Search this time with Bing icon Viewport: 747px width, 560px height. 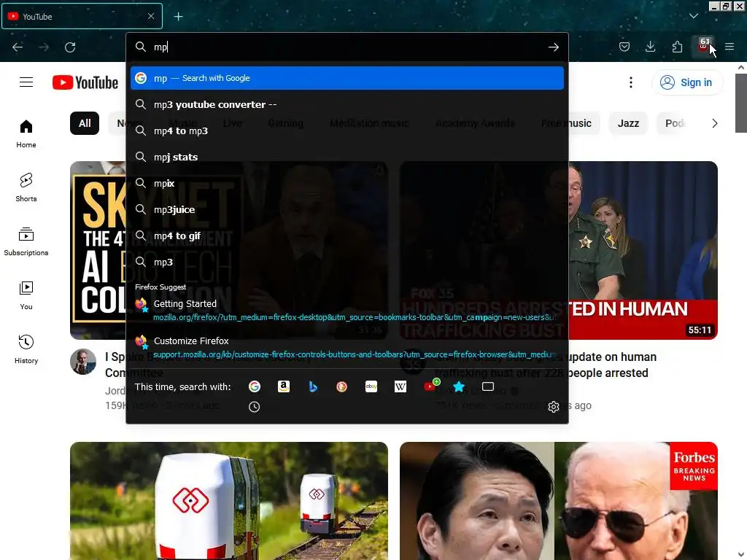pyautogui.click(x=313, y=386)
